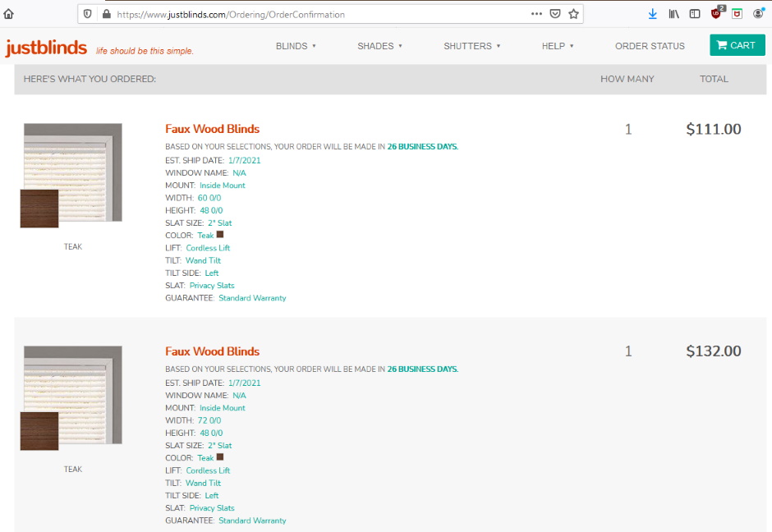This screenshot has height=532, width=772.
Task: Open Faux Wood Blinds title for $111.00 item
Action: pos(212,129)
